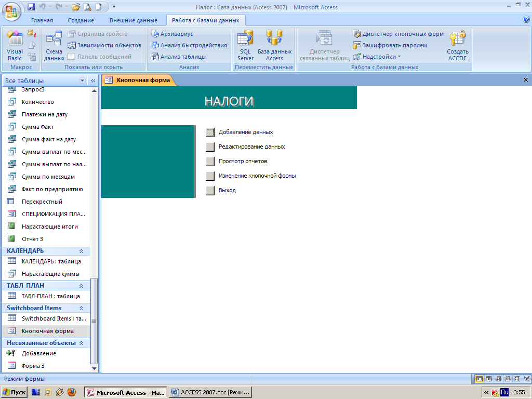Select Отчет 3 in navigation pane
532x399 pixels.
coord(46,239)
